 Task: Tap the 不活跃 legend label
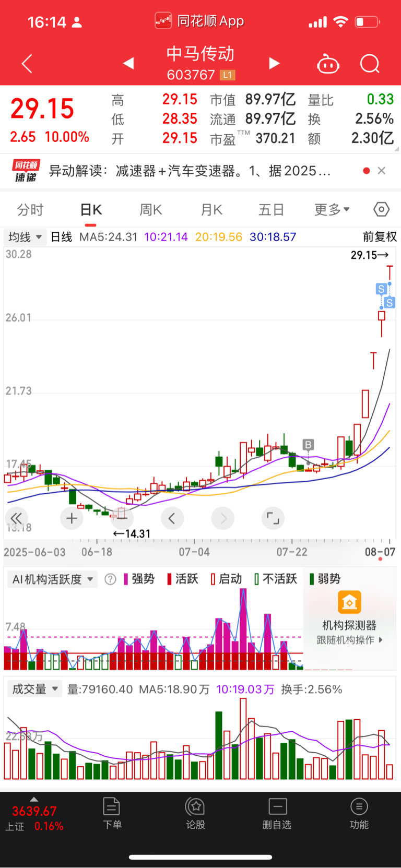tap(279, 579)
